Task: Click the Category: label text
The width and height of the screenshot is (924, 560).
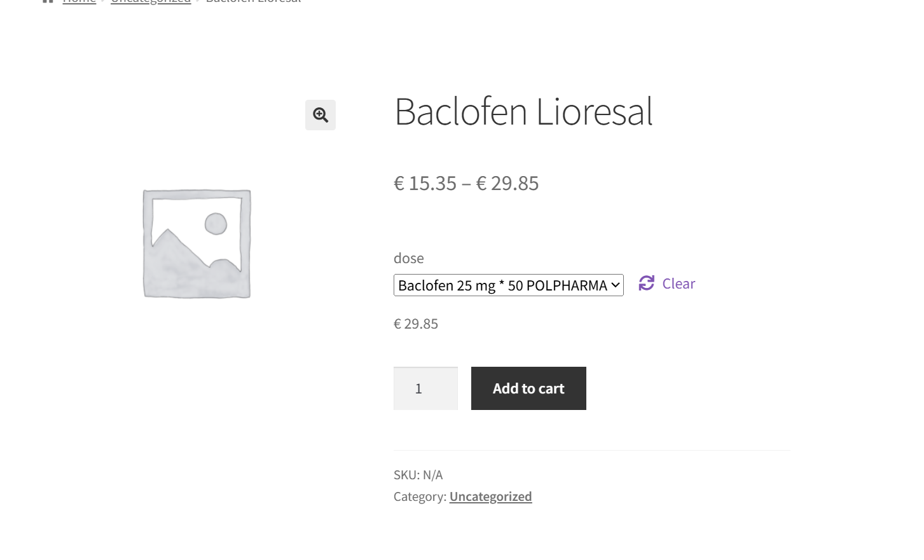Action: pyautogui.click(x=420, y=496)
